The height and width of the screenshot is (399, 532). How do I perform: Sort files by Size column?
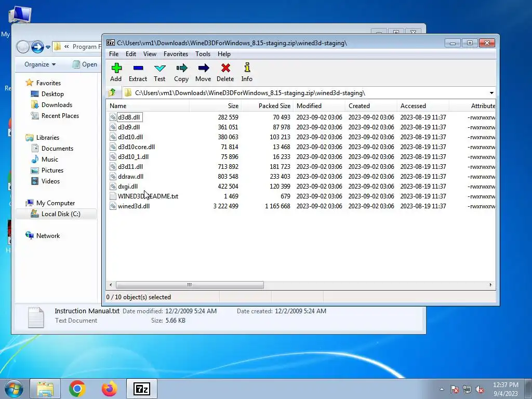pyautogui.click(x=215, y=106)
